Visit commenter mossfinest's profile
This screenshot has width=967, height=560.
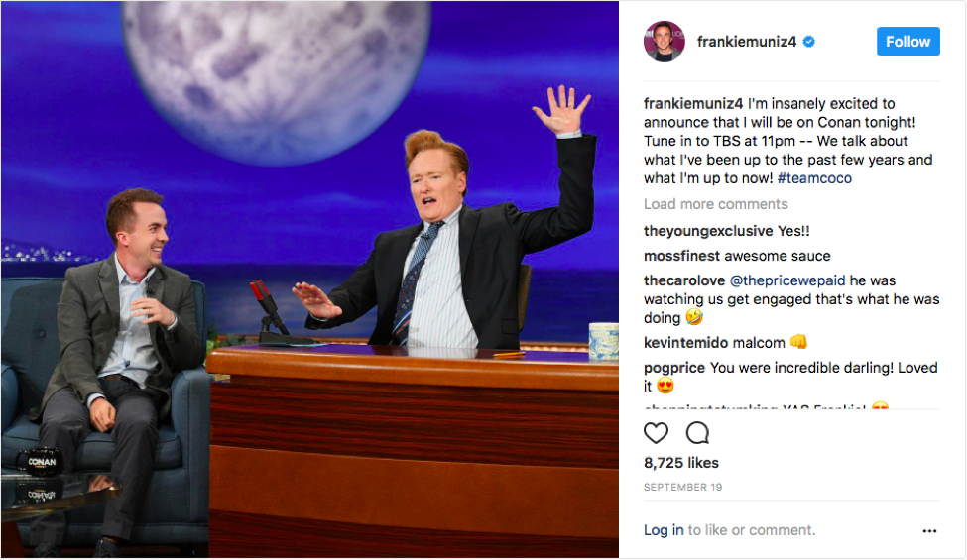681,256
